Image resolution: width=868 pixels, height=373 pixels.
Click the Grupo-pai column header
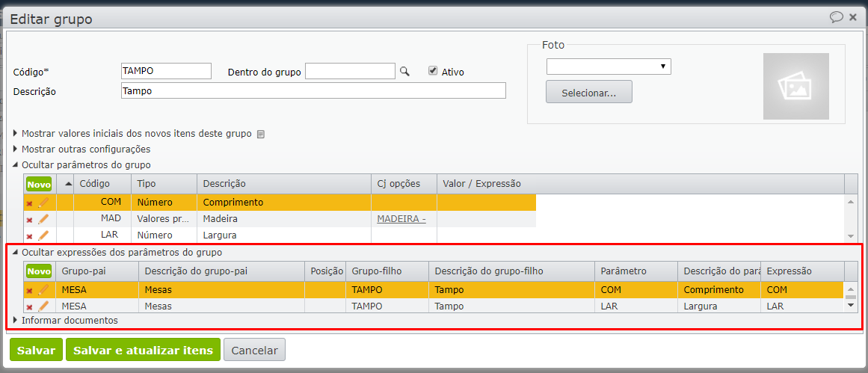[x=97, y=271]
